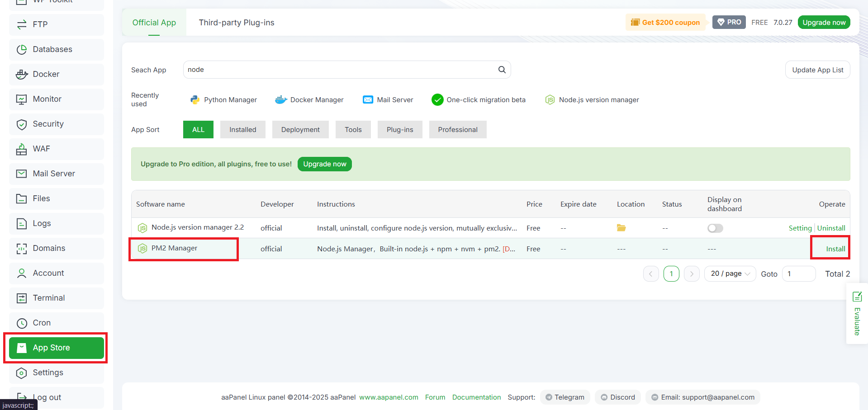Click the Databases pie-chart icon
The width and height of the screenshot is (868, 410).
tap(22, 49)
